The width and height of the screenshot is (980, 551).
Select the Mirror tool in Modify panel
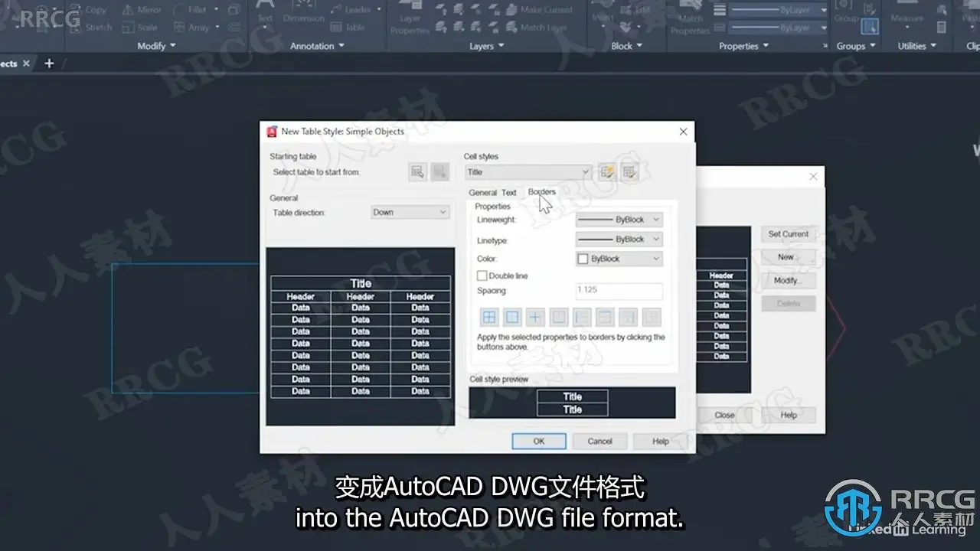tap(142, 10)
